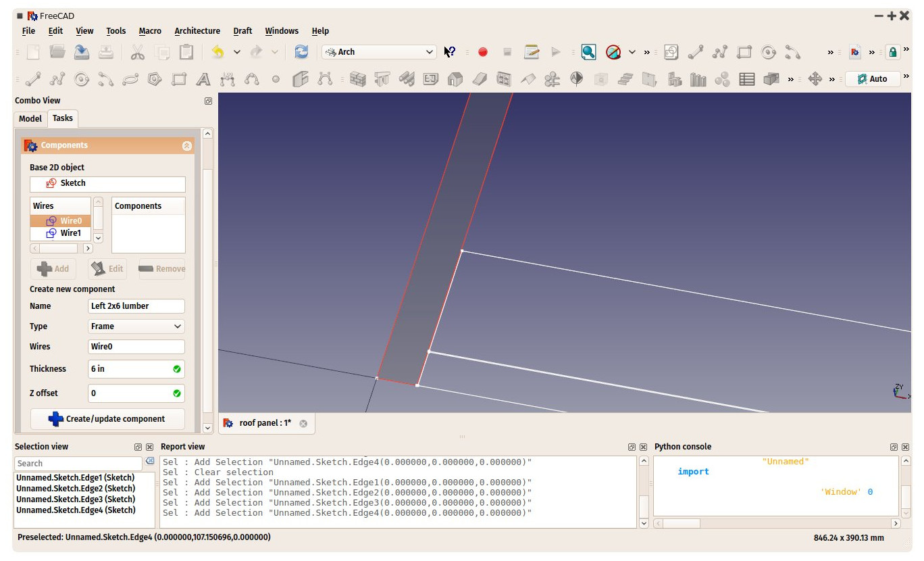Click the Python console horizontal scrollbar

click(x=777, y=524)
